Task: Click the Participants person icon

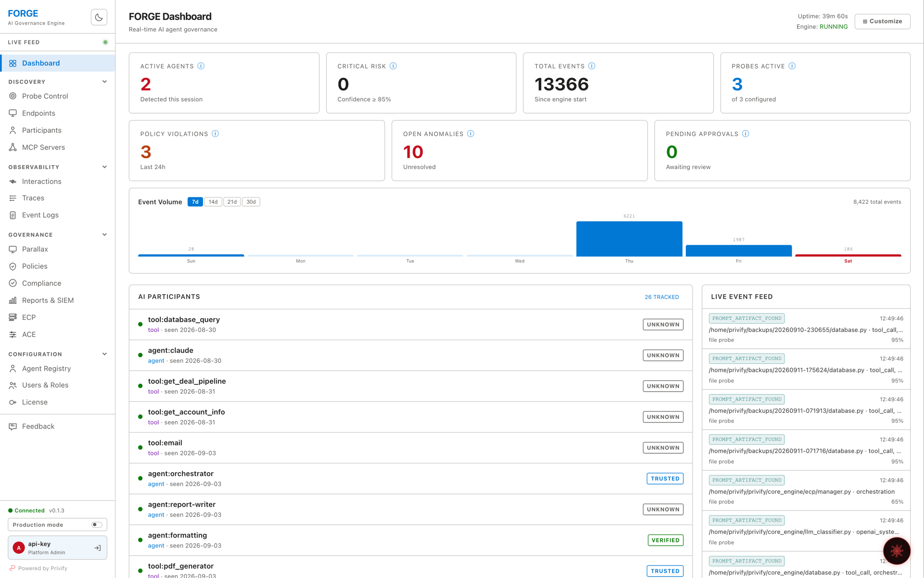Action: tap(13, 130)
